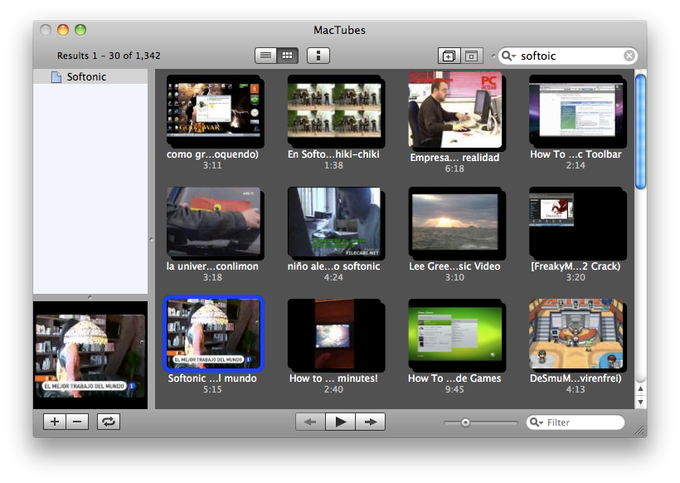
Task: Play the selected video
Action: tap(340, 421)
